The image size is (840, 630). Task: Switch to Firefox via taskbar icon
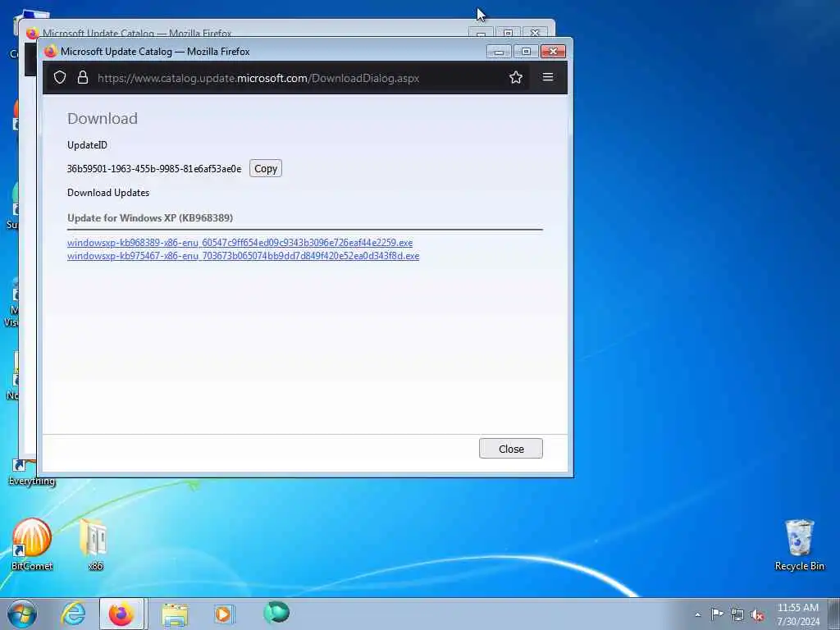(121, 614)
